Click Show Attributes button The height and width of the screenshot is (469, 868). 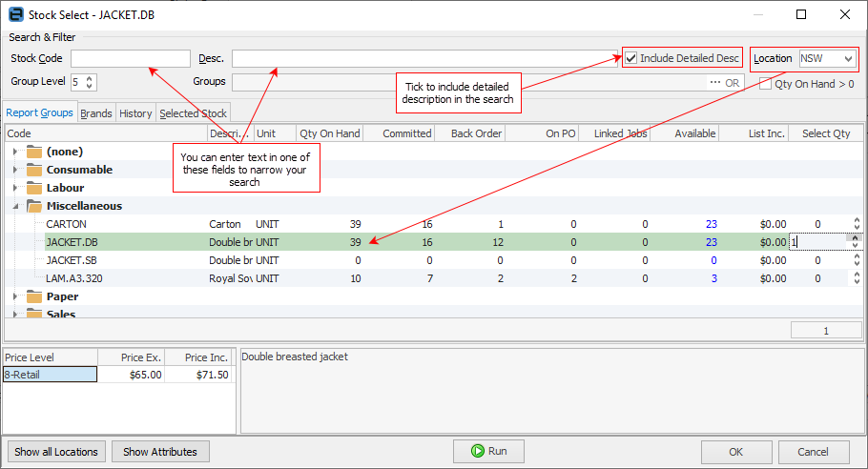click(160, 452)
